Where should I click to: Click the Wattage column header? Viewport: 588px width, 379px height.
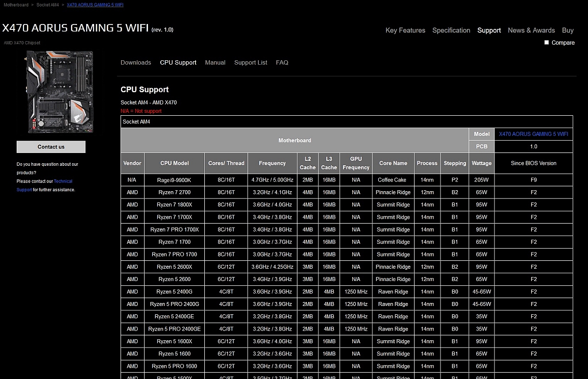click(482, 163)
